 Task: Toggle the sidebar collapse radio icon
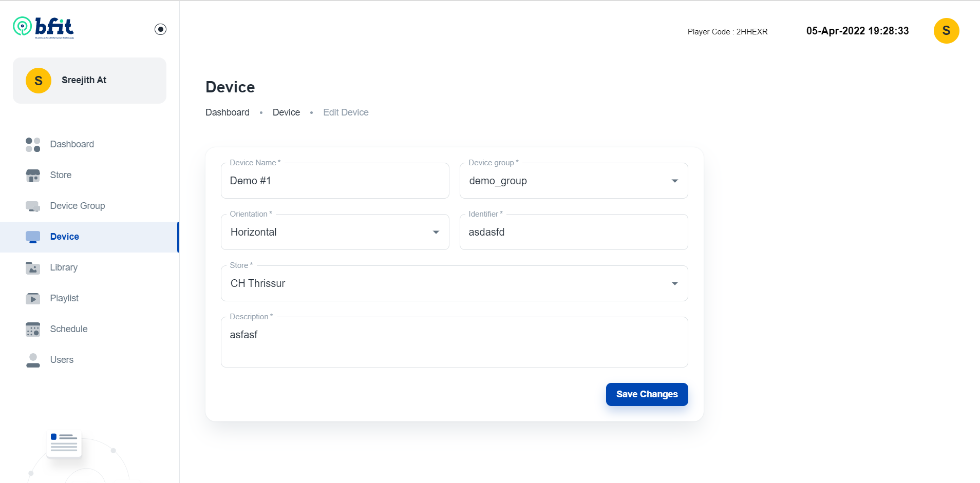click(160, 29)
